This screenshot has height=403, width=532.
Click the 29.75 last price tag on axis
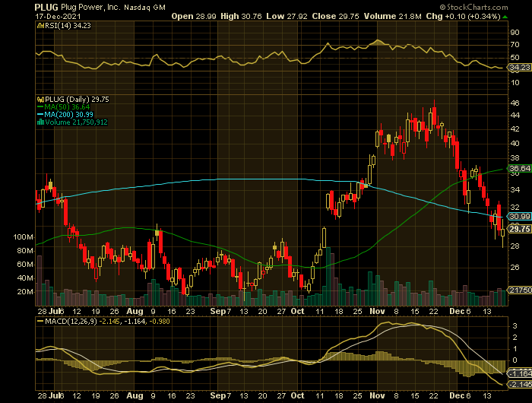pyautogui.click(x=519, y=229)
